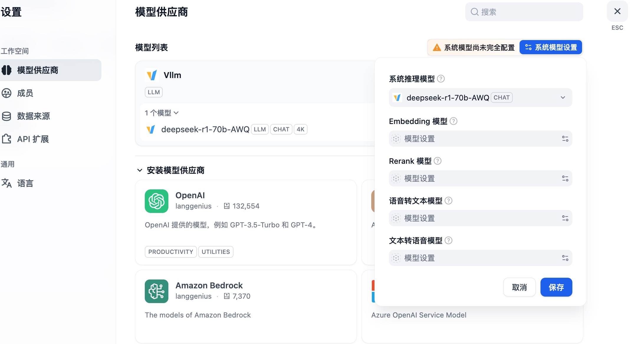This screenshot has height=344, width=644.
Task: Click the help icon beside 文本转语音模型
Action: coord(448,240)
